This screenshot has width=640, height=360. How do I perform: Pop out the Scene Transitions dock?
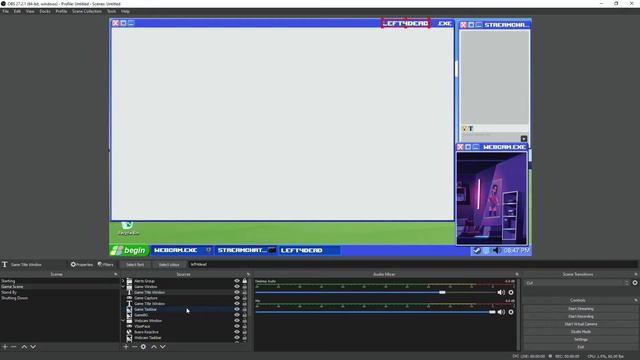(x=636, y=274)
